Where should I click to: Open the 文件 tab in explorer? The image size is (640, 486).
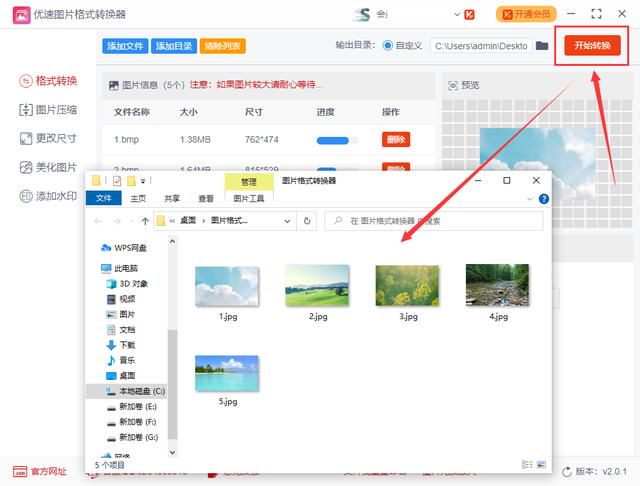click(104, 198)
